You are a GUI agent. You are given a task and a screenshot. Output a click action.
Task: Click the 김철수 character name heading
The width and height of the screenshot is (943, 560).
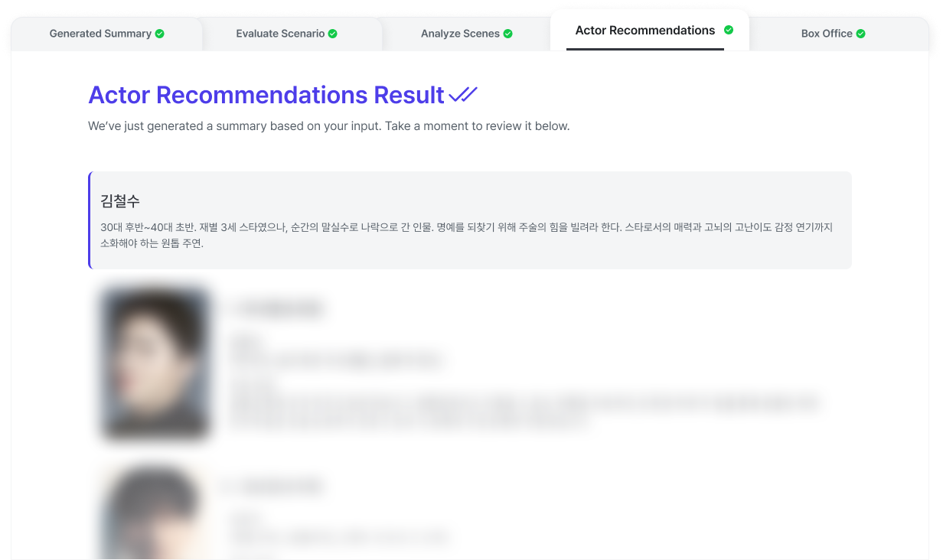(x=120, y=201)
